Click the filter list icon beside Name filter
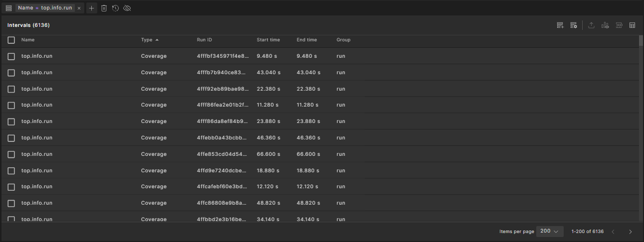Screen dimensions: 644x242 click(8, 8)
